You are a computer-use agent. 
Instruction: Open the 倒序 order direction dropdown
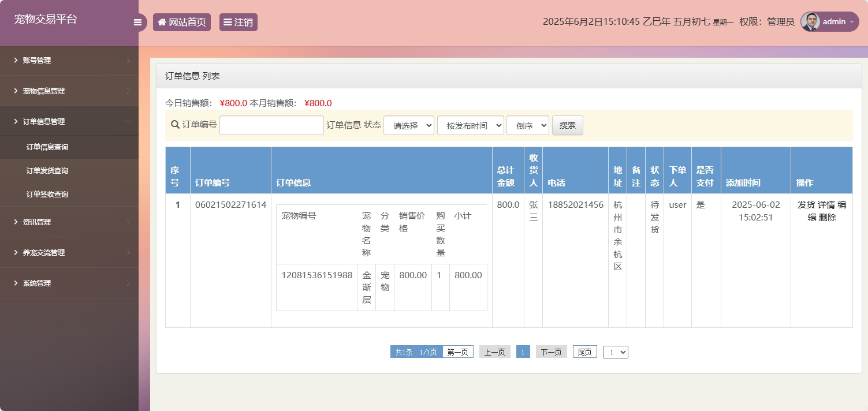click(527, 125)
